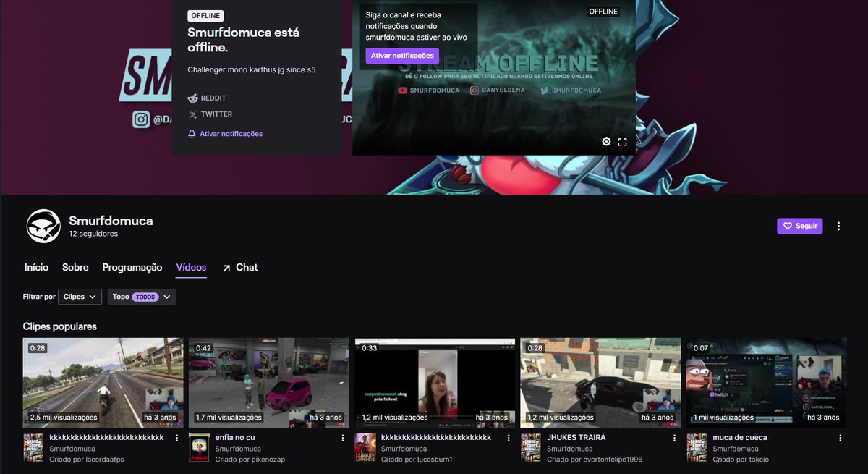Switch to the Sobre tab
The width and height of the screenshot is (868, 474).
[75, 267]
